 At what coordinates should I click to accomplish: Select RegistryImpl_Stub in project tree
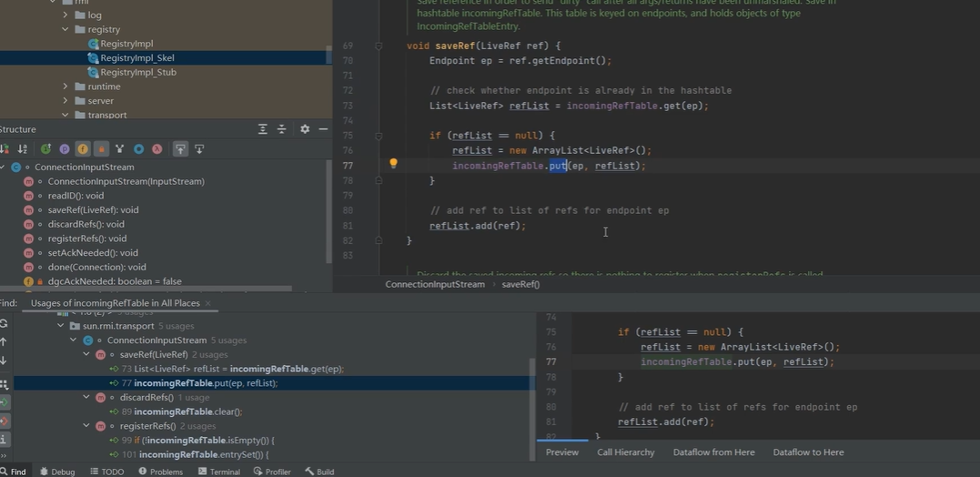tap(137, 72)
